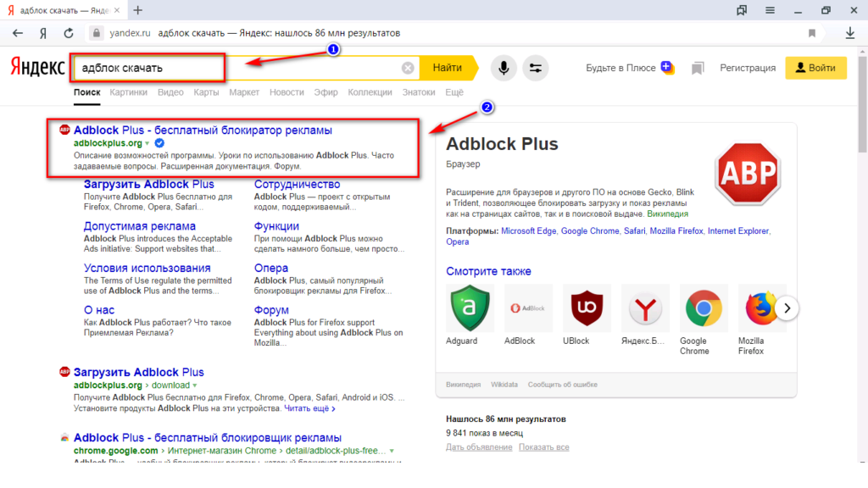Switch to the Знатоки tab
The image size is (868, 488).
click(419, 92)
